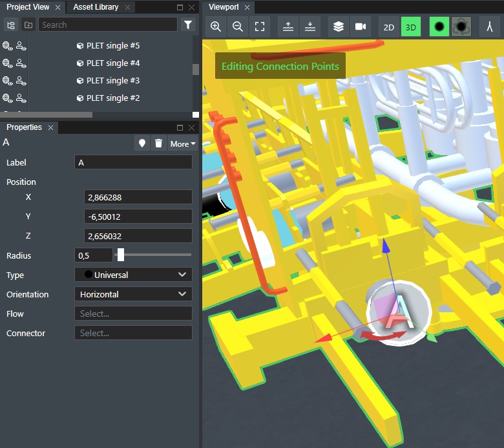Image resolution: width=504 pixels, height=448 pixels.
Task: Click the trash delete icon in Properties
Action: (x=158, y=144)
